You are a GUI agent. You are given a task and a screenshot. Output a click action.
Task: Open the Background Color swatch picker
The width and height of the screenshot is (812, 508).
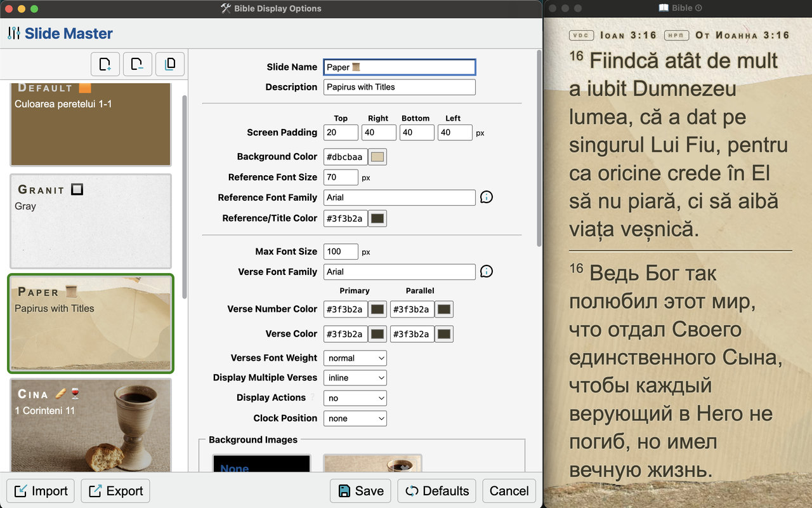tap(377, 157)
